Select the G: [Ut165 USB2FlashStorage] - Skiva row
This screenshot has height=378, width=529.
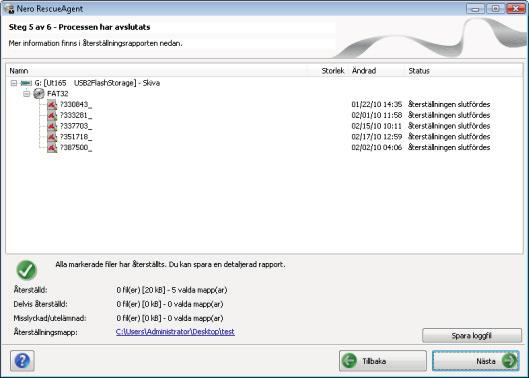click(97, 83)
